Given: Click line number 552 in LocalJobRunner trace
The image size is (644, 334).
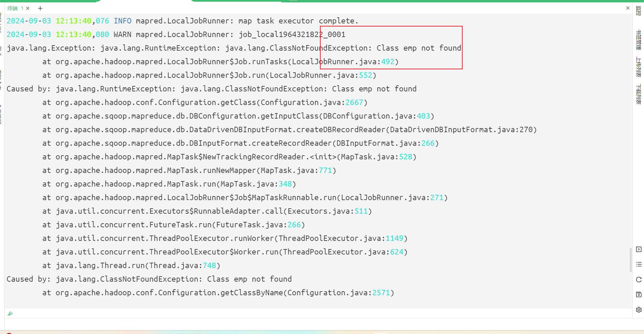Looking at the screenshot, I should click(365, 75).
